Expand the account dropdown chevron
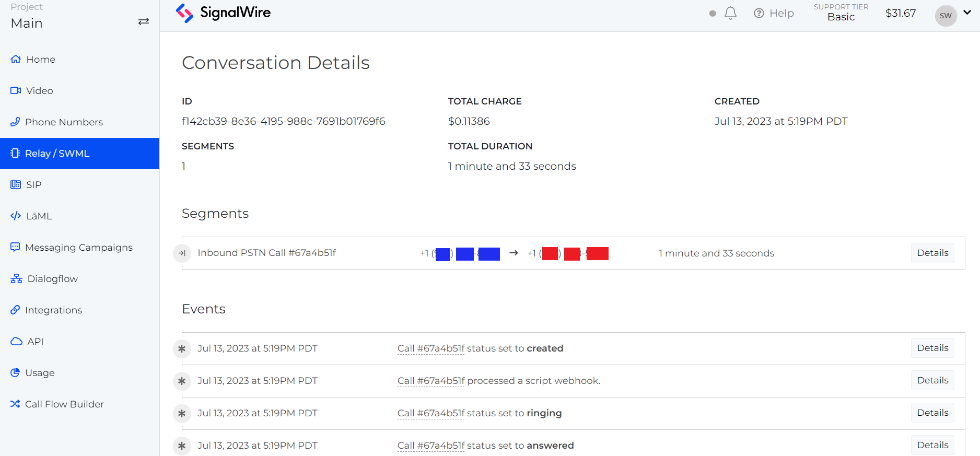 pos(967,13)
